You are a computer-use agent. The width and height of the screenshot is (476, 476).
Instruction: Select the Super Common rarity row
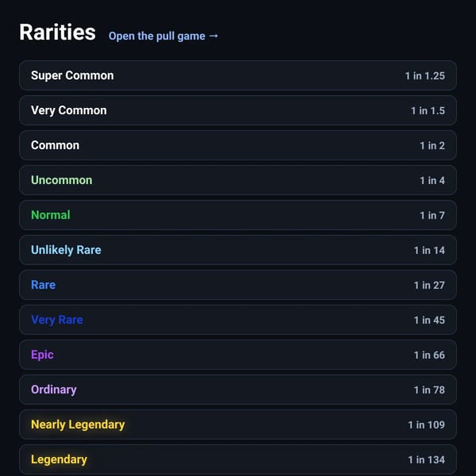point(238,75)
